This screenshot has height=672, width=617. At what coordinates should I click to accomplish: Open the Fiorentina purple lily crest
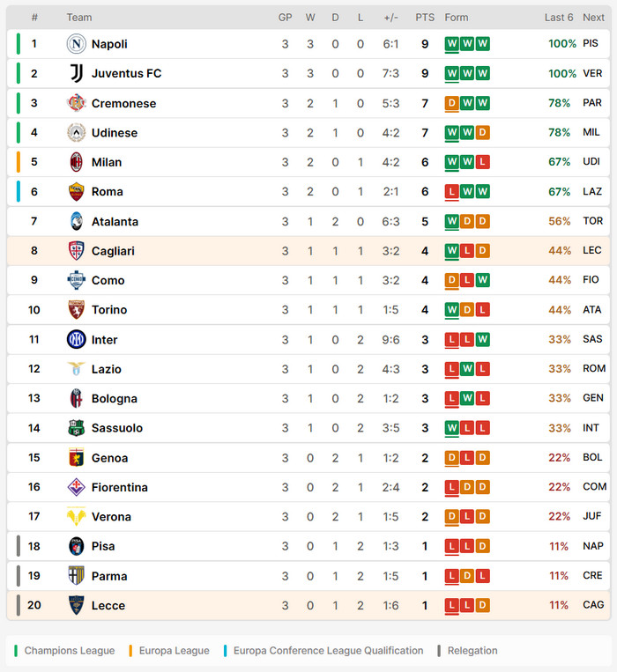tap(77, 487)
